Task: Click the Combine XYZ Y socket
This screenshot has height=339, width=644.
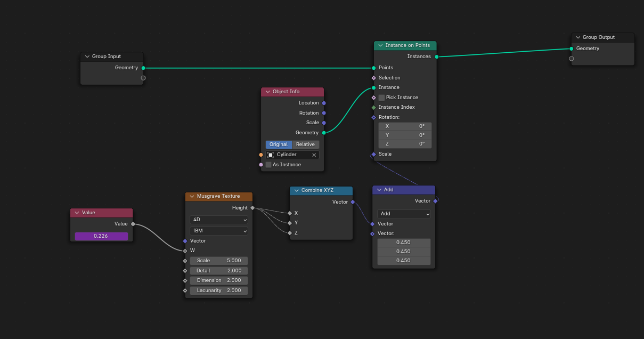Action: pos(290,223)
